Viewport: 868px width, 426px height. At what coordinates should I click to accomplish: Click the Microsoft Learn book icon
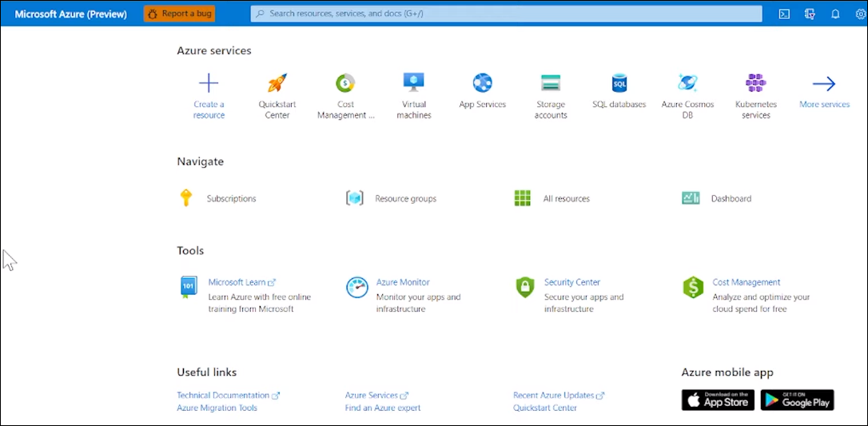tap(188, 288)
